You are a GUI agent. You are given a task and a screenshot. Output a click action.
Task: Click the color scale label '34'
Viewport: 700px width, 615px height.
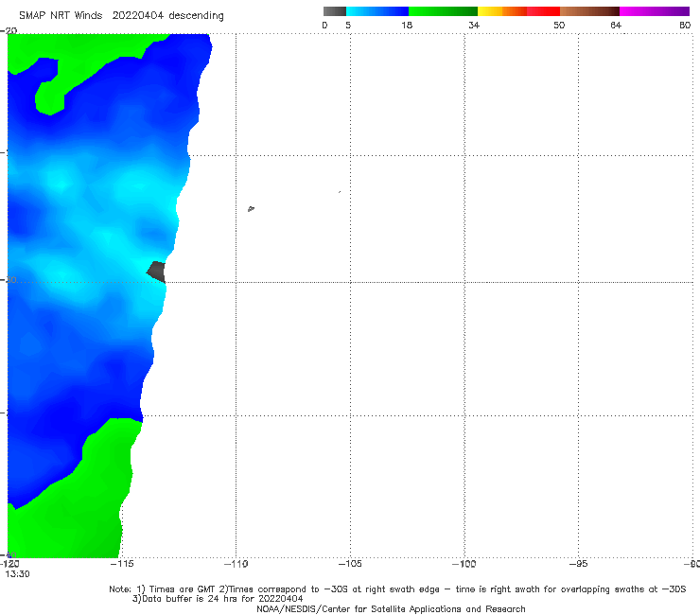click(474, 25)
